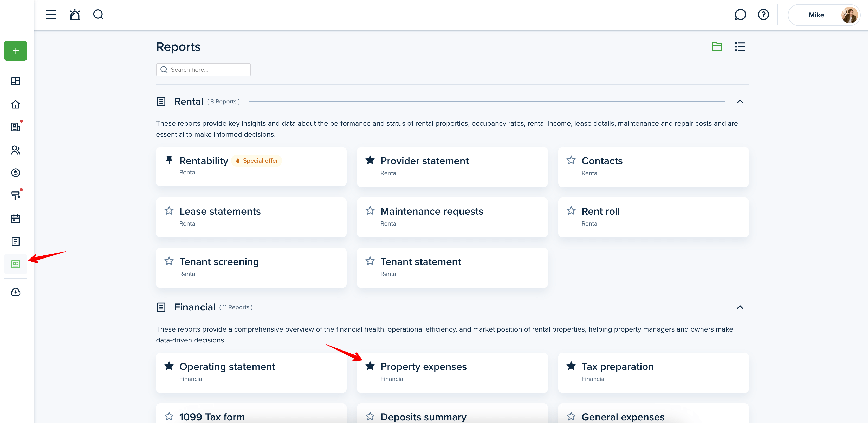This screenshot has height=423, width=868.
Task: Favorite the General expenses report
Action: pyautogui.click(x=571, y=416)
